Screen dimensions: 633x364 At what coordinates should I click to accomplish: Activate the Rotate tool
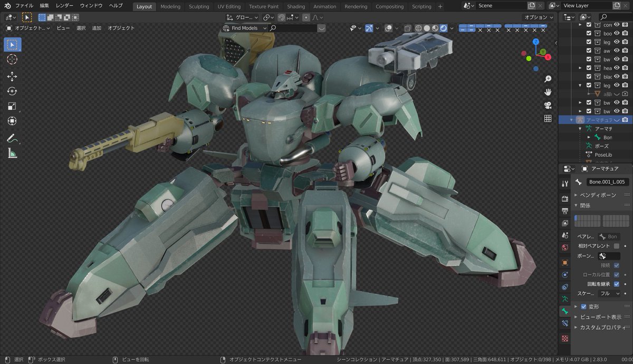pos(12,91)
